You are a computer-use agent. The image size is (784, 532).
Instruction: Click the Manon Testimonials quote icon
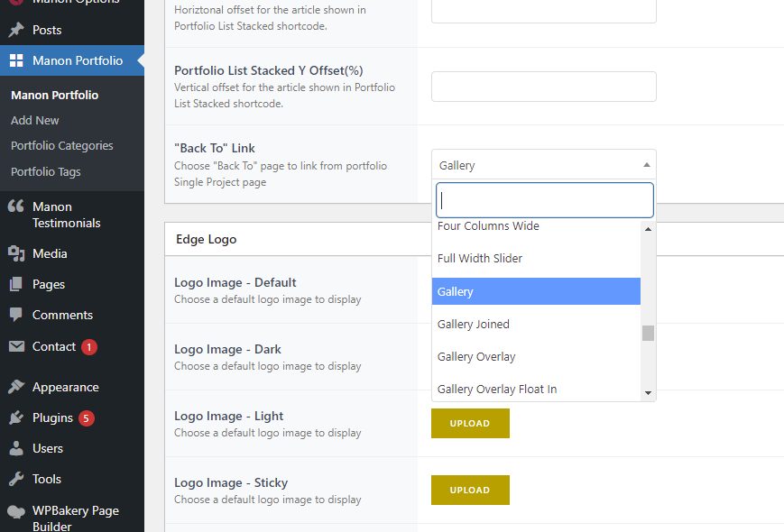coord(16,206)
